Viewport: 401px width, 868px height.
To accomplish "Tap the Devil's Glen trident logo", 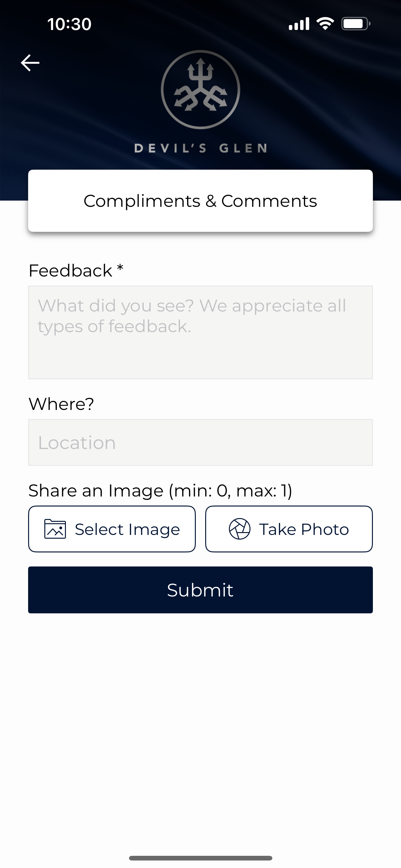I will pyautogui.click(x=200, y=90).
